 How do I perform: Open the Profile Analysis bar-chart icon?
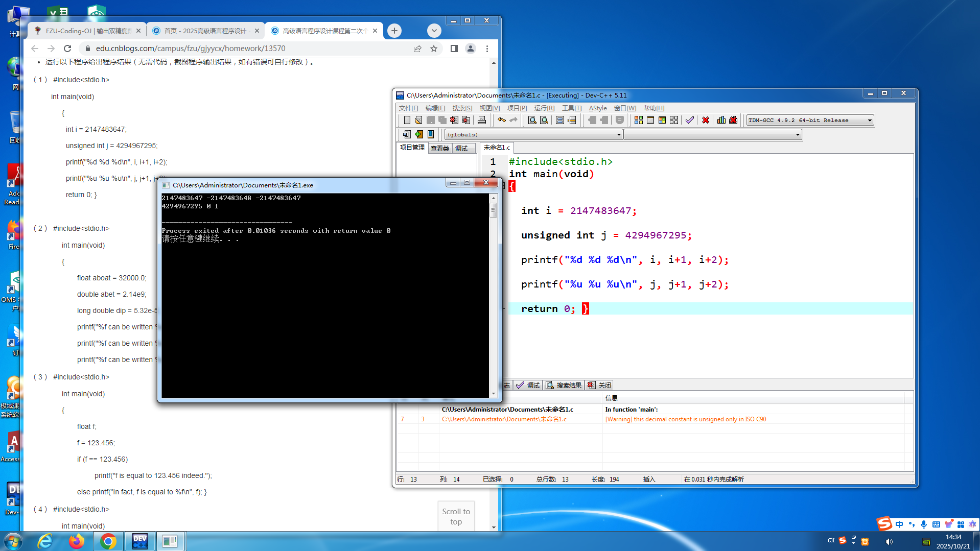721,120
